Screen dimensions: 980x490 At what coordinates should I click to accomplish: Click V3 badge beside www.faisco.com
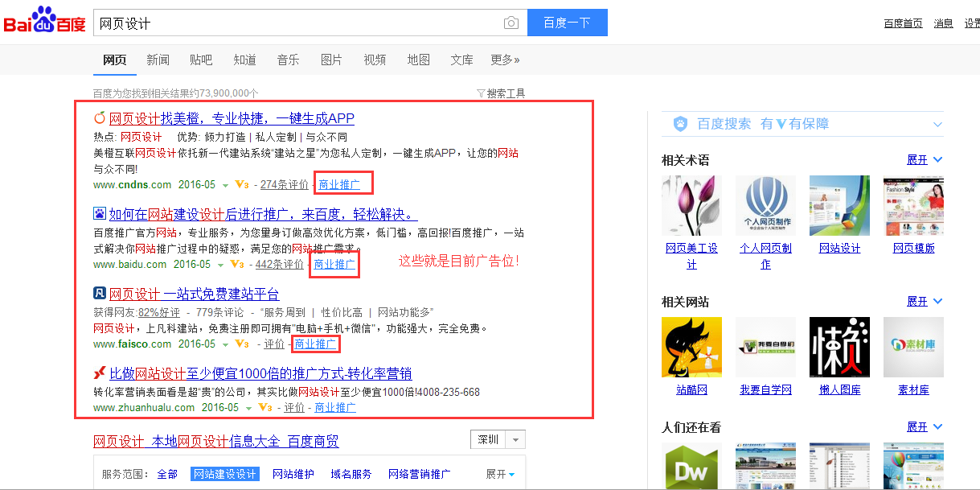coord(241,344)
